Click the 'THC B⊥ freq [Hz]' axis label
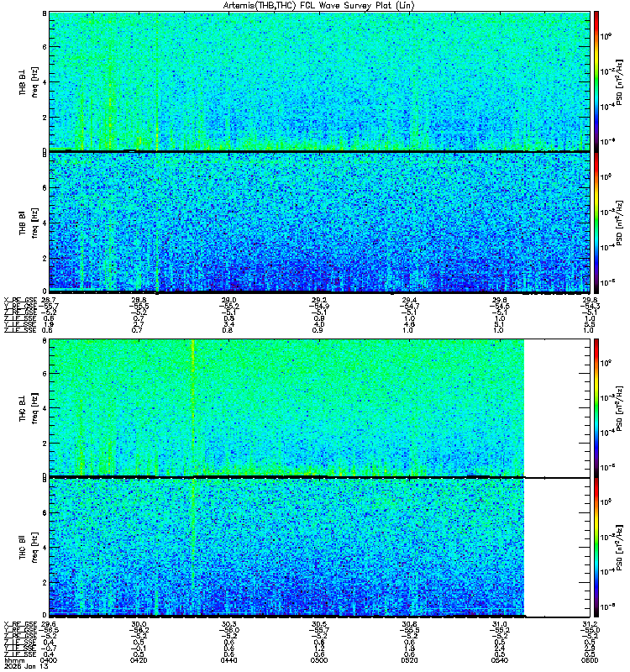Image resolution: width=630 pixels, height=672 pixels. (29, 407)
